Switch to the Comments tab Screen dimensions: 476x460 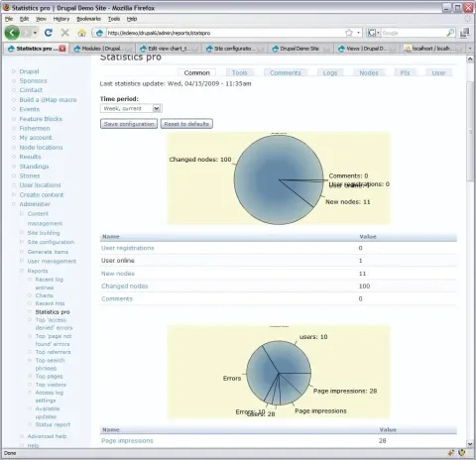click(x=286, y=72)
